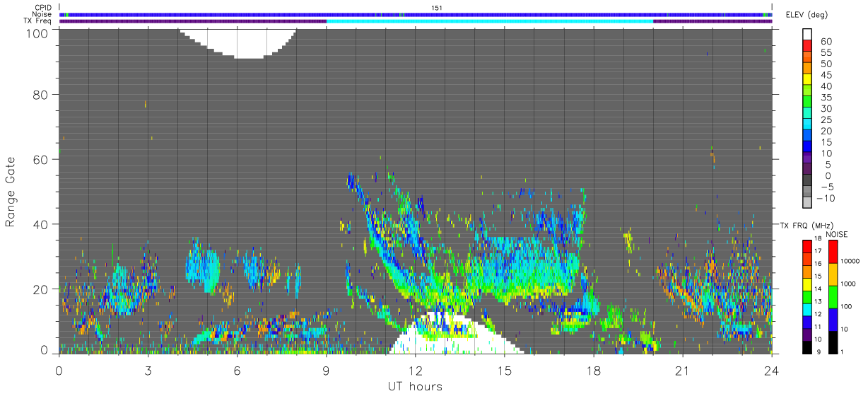Click the 12 tick on UT hours axis
The image size is (868, 401).
point(416,371)
